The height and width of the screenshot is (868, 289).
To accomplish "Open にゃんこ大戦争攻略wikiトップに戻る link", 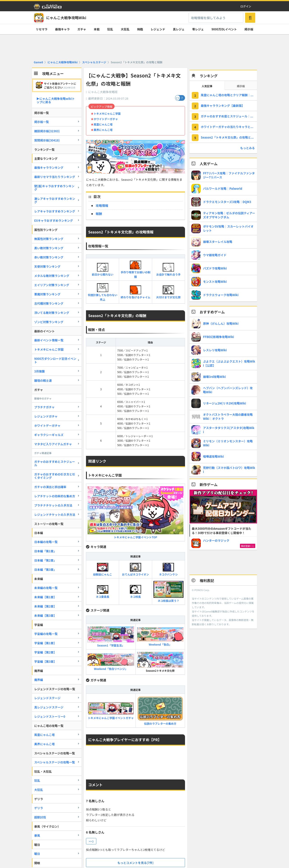I will pyautogui.click(x=56, y=101).
